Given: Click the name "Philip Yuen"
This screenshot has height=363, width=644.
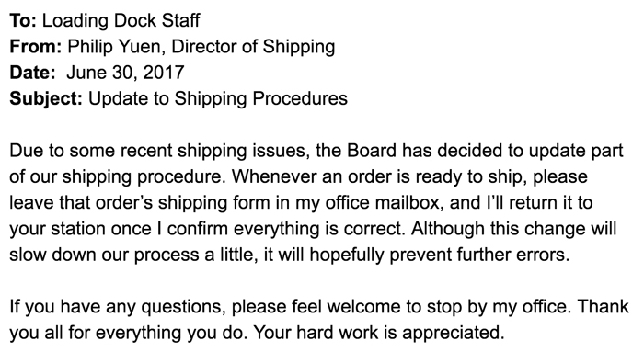Looking at the screenshot, I should [x=116, y=46].
